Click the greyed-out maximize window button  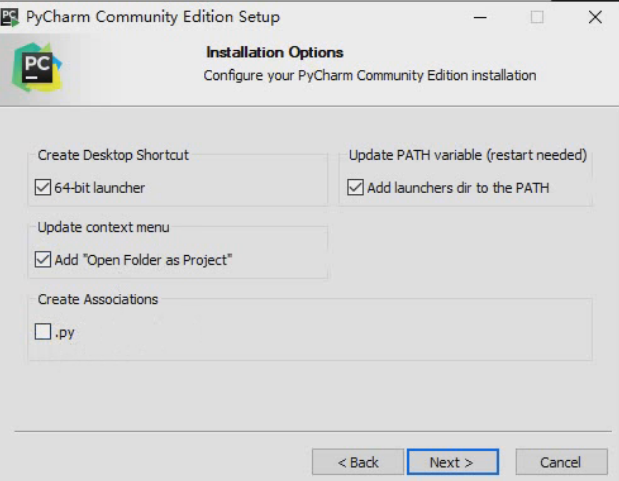(537, 17)
